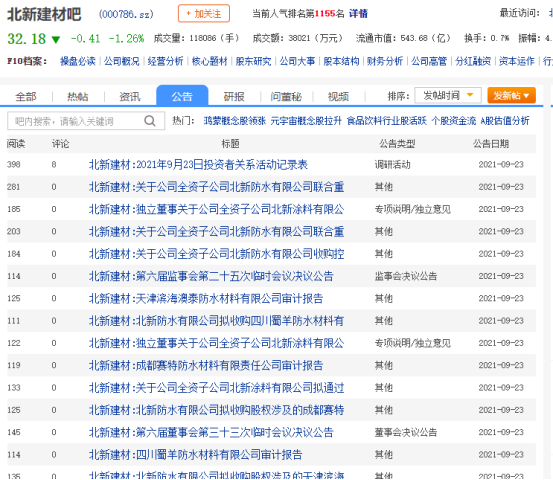Switch to the 问董秘 tab
This screenshot has width=553, height=480.
pos(286,96)
